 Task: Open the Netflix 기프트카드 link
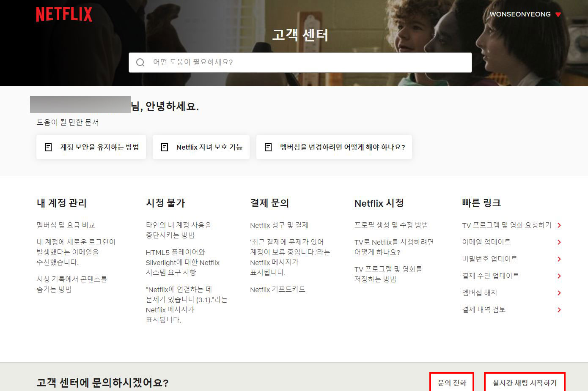coord(278,290)
